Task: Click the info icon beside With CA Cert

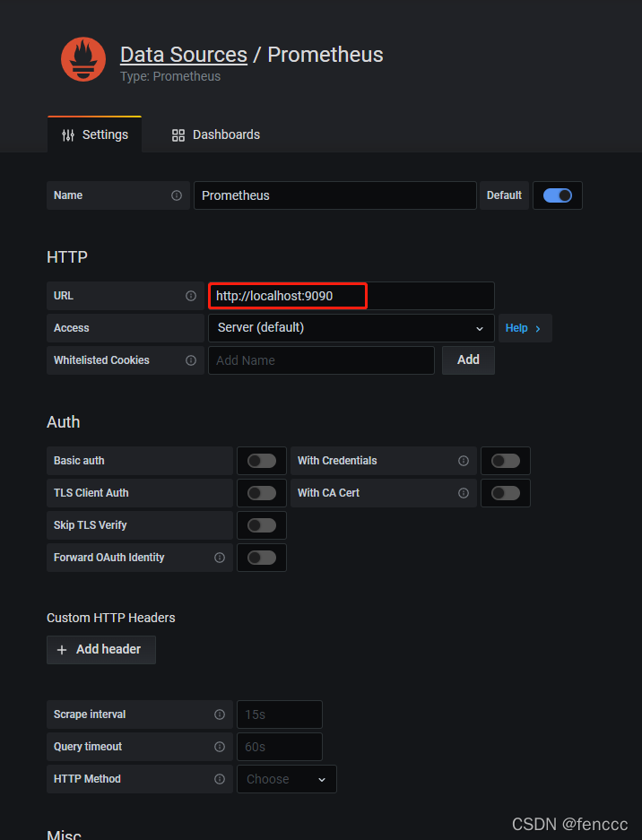Action: pos(464,493)
